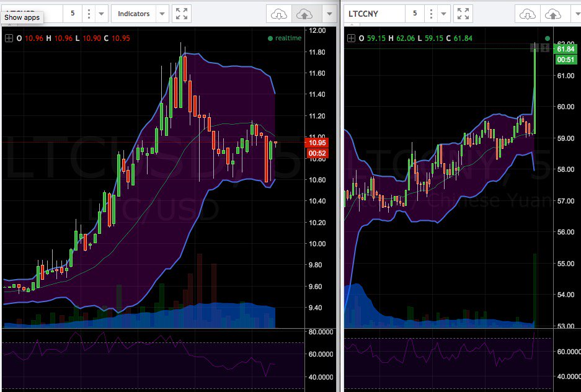Click the auto-scale arrows icon near 61.84 label
Screen dimensions: 581x392
click(544, 47)
